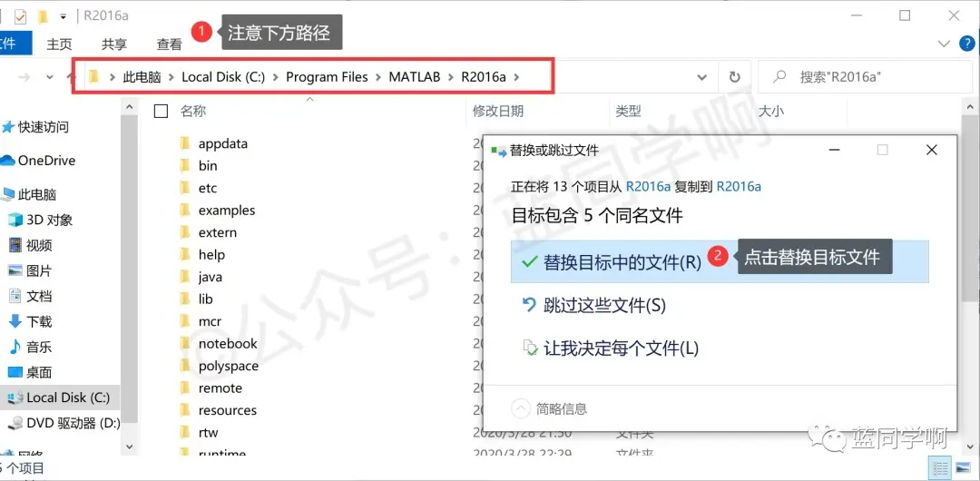Image resolution: width=980 pixels, height=481 pixels.
Task: Select the DVD 驱动器 (D:) drive
Action: tap(65, 424)
